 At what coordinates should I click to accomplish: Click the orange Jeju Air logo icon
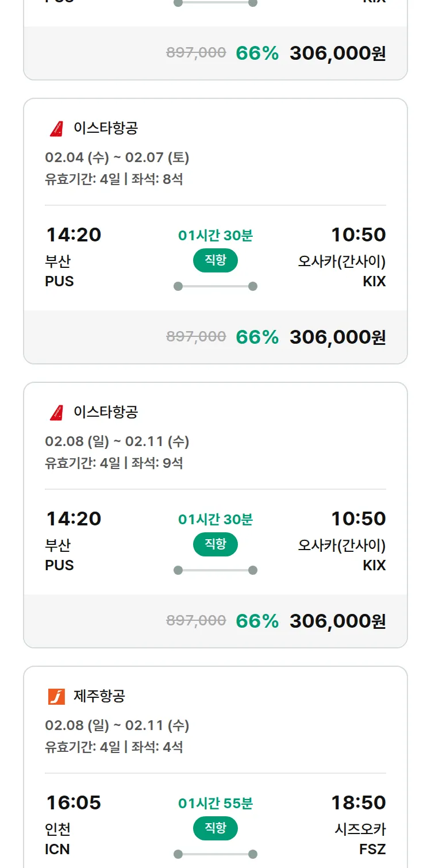56,696
